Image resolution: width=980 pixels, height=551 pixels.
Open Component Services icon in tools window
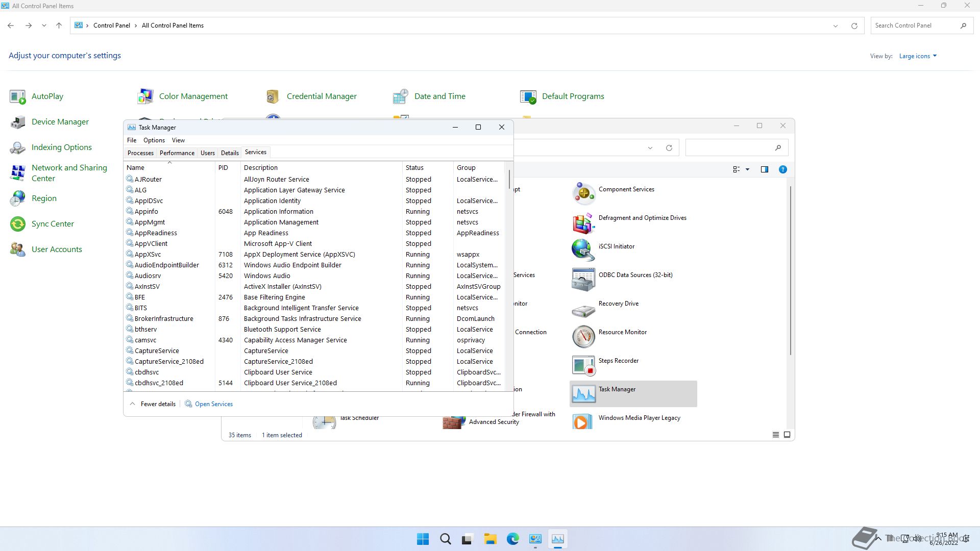[583, 193]
